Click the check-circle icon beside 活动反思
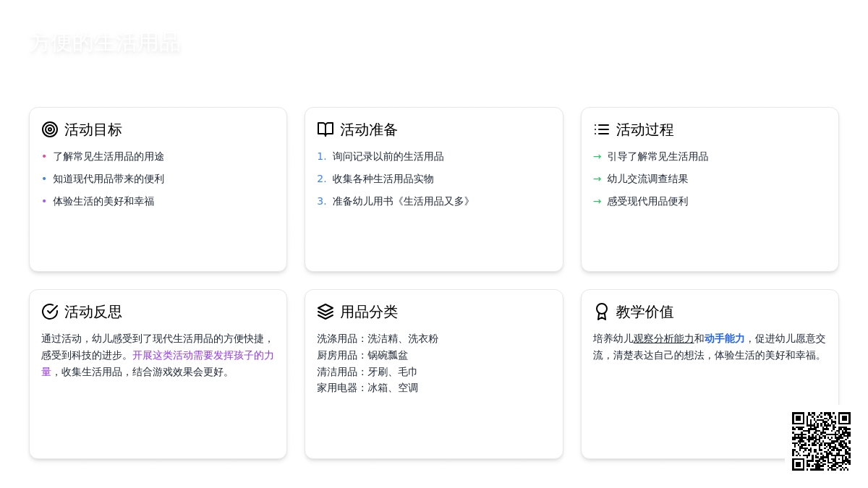 click(50, 312)
